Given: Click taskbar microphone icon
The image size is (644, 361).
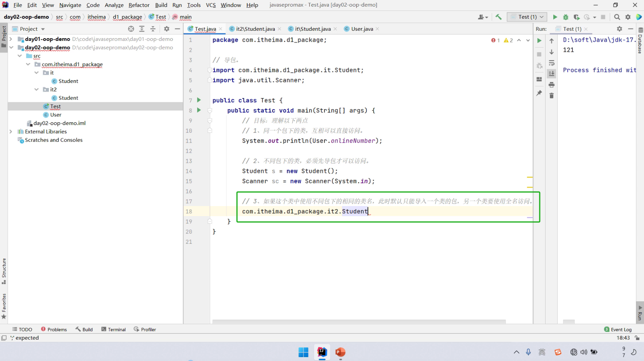Looking at the screenshot, I should coord(528,352).
